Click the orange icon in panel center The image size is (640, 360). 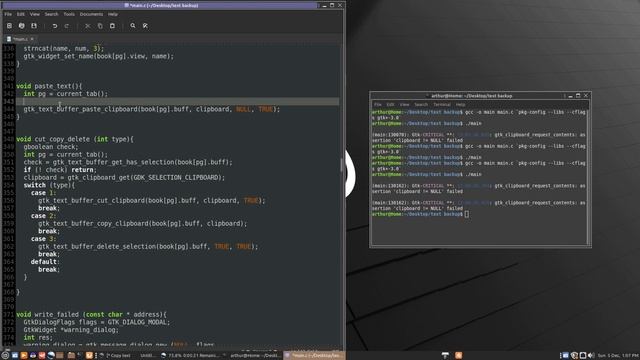[458, 356]
